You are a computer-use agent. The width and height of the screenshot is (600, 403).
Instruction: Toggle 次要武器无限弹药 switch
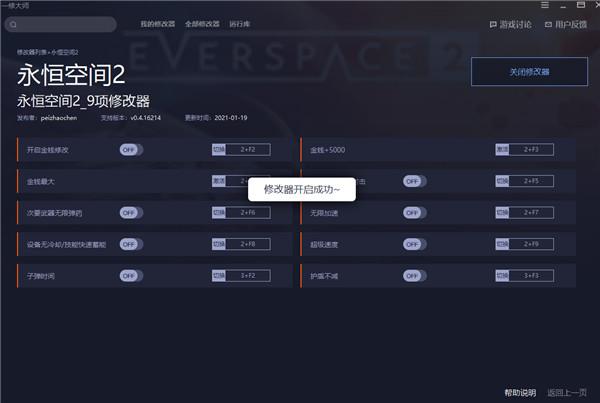point(131,213)
